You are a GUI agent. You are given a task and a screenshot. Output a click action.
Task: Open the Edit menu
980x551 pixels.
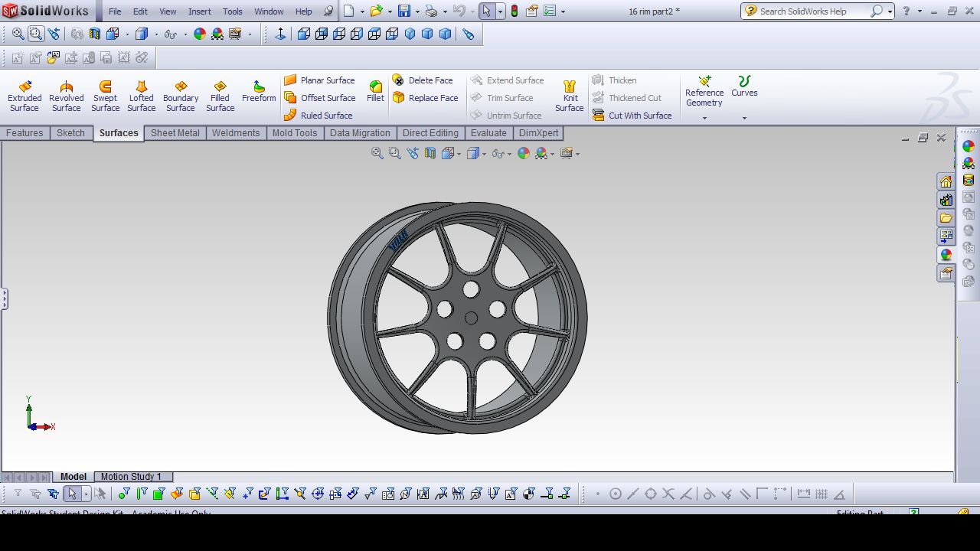pyautogui.click(x=140, y=11)
